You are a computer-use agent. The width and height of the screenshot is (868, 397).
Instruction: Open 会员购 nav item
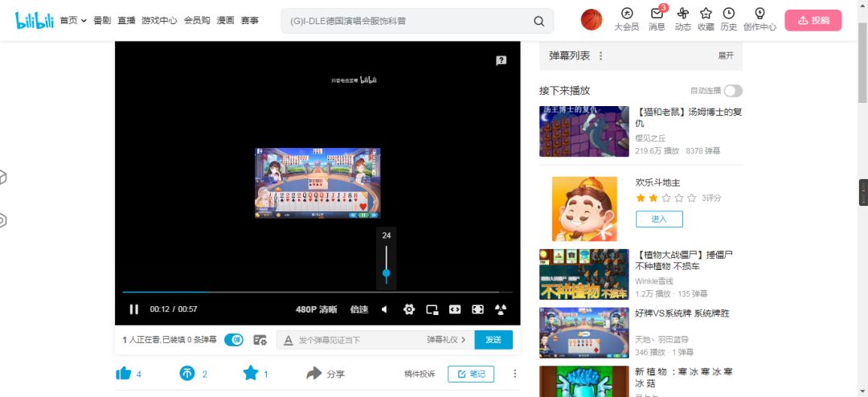click(x=197, y=20)
